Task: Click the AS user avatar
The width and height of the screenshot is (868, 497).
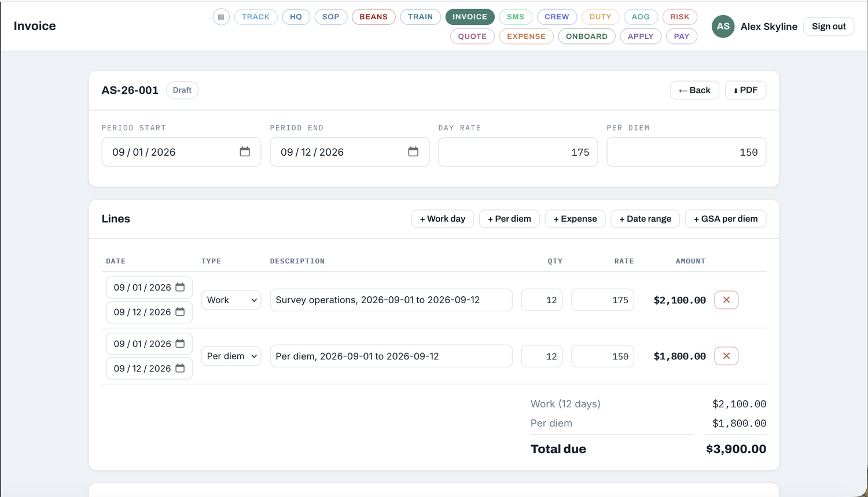Action: click(723, 26)
